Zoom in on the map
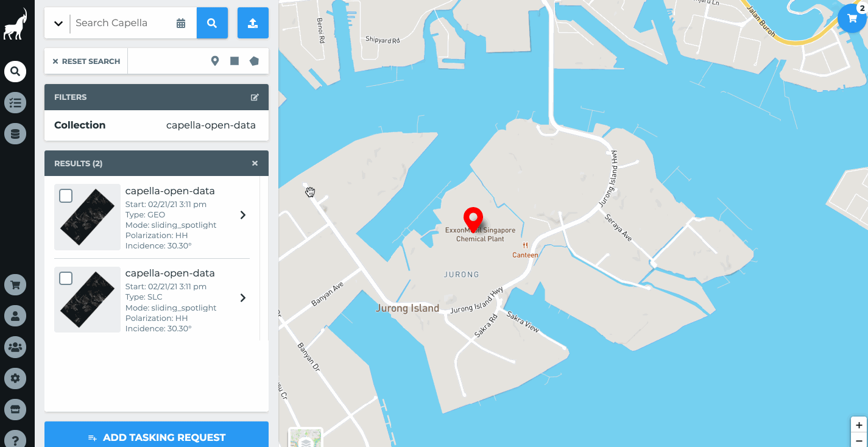This screenshot has height=447, width=868. click(859, 425)
